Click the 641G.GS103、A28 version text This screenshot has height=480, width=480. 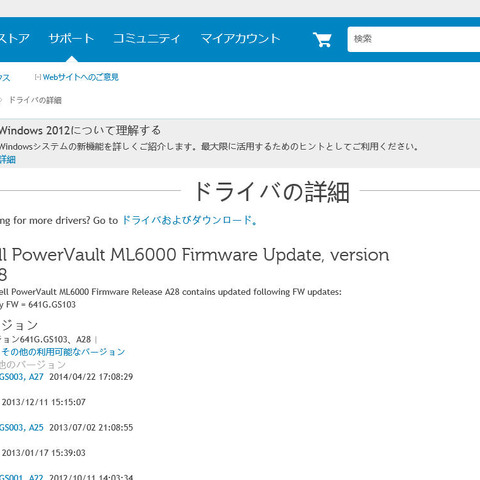pos(55,339)
